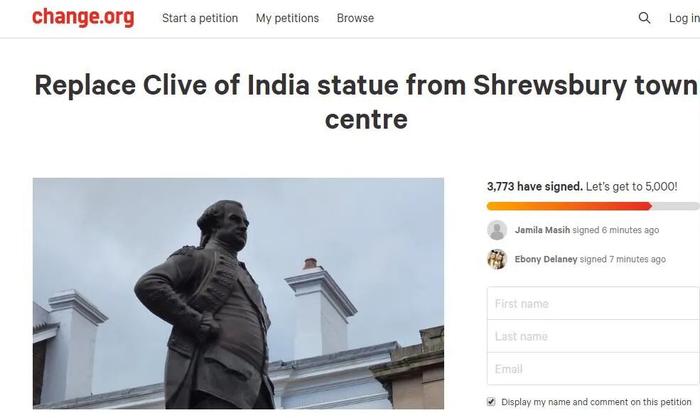Click Ebony Delaney signer name
This screenshot has width=700, height=418.
coord(546,259)
